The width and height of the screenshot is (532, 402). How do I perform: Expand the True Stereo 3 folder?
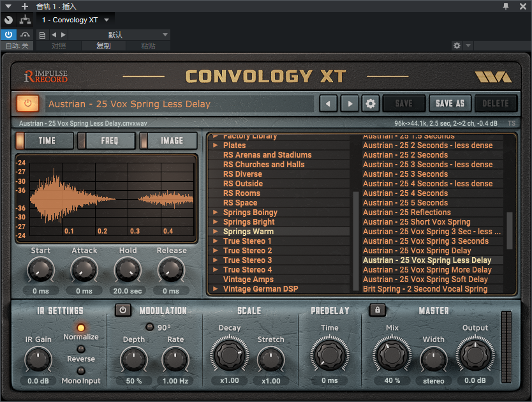[x=216, y=260]
